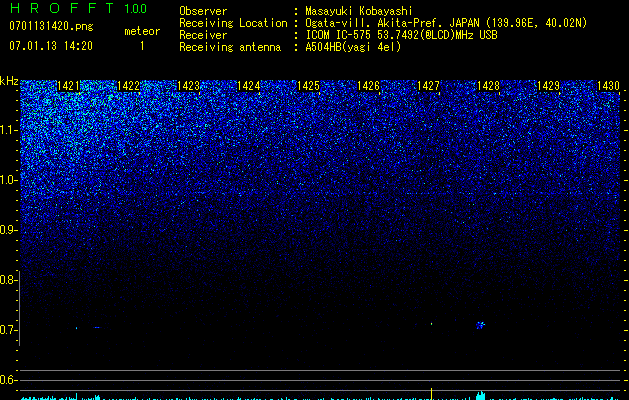The image size is (629, 400).
Task: Click time marker 1421 on the spectrogram
Action: (x=69, y=86)
